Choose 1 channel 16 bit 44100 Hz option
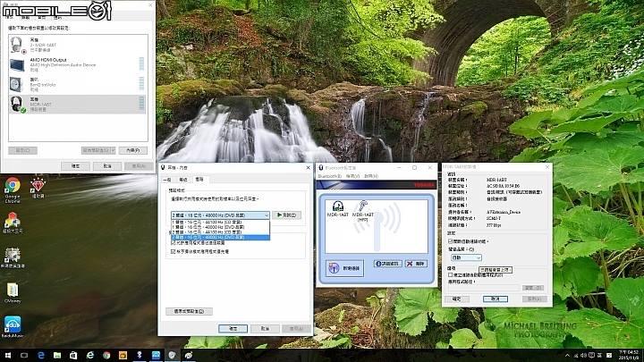This screenshot has width=644, height=362. pos(220,222)
